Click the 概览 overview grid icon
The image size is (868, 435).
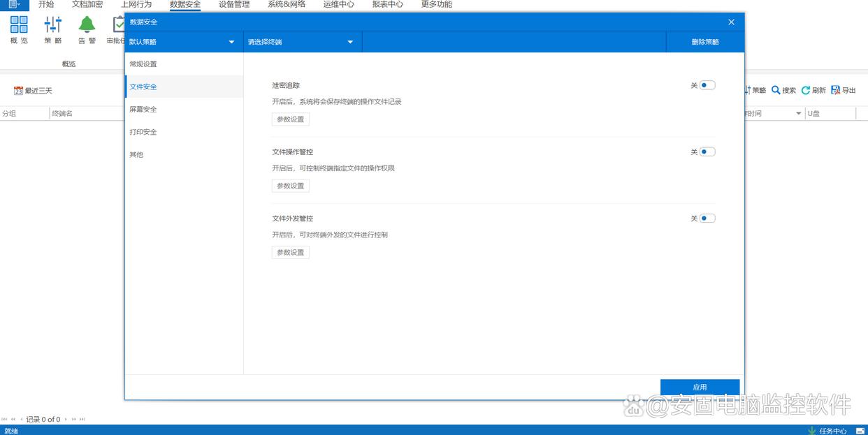click(19, 25)
